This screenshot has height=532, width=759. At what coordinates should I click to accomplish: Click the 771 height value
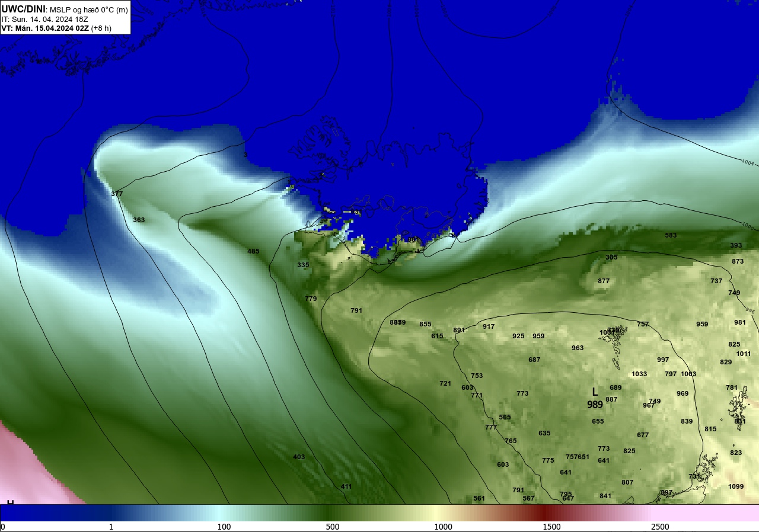click(x=477, y=395)
